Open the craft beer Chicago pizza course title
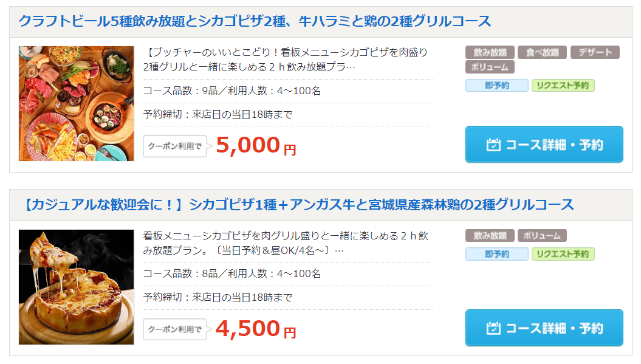 255,21
